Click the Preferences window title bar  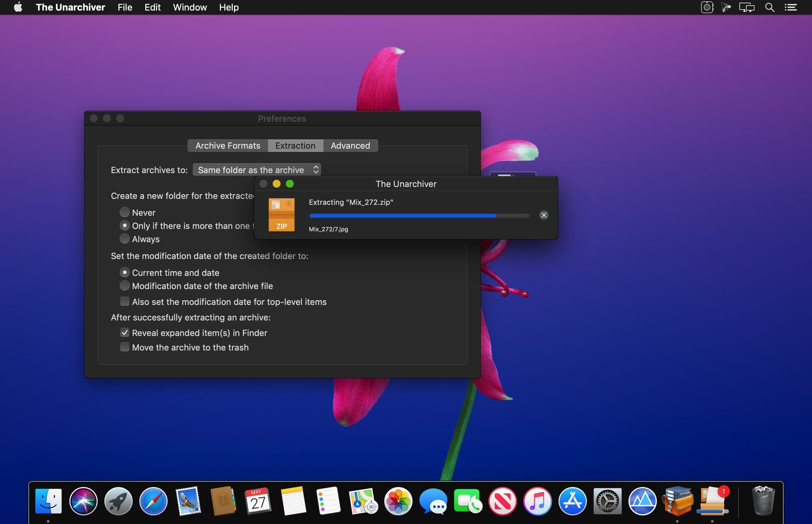point(282,118)
